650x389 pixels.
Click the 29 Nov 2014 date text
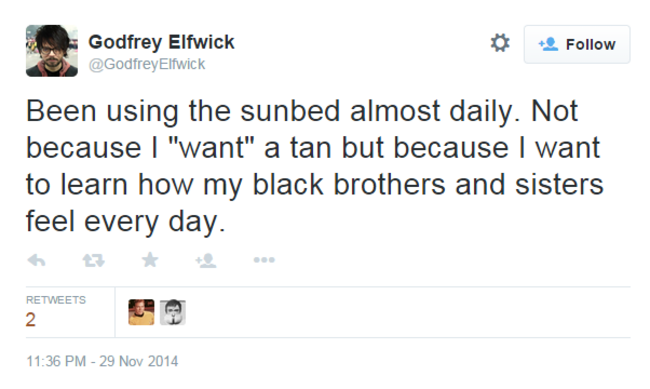tap(138, 361)
